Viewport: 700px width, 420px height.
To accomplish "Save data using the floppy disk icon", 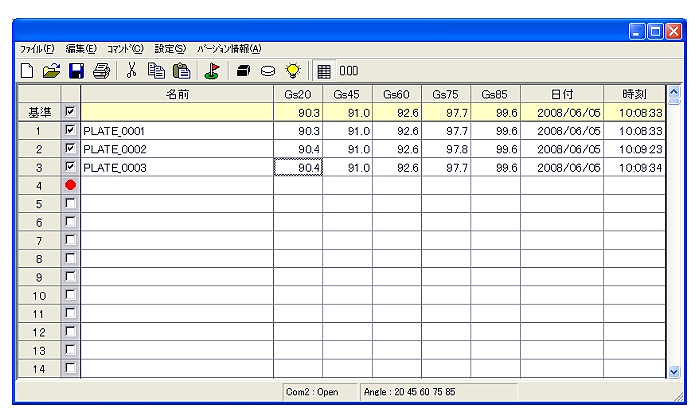I will (76, 71).
